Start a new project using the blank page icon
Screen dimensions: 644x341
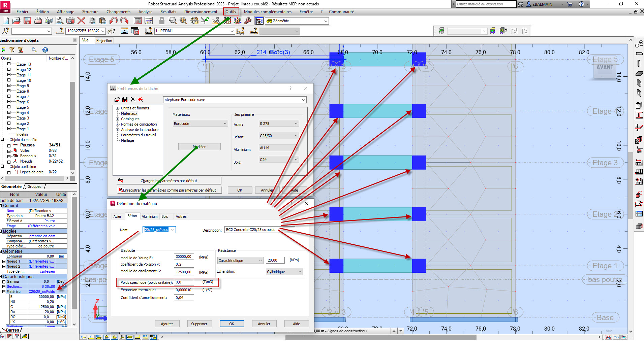pyautogui.click(x=5, y=21)
